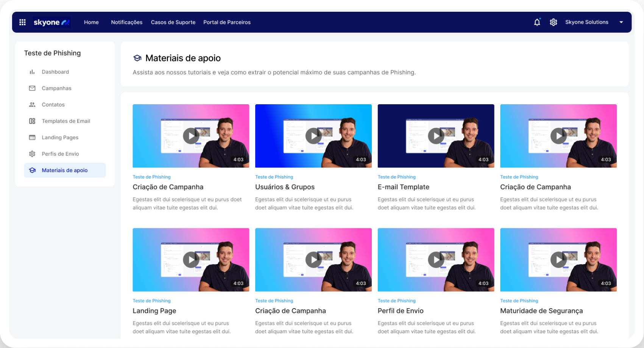Open the E-mail Template tutorial title link
Image resolution: width=644 pixels, height=348 pixels.
[403, 187]
